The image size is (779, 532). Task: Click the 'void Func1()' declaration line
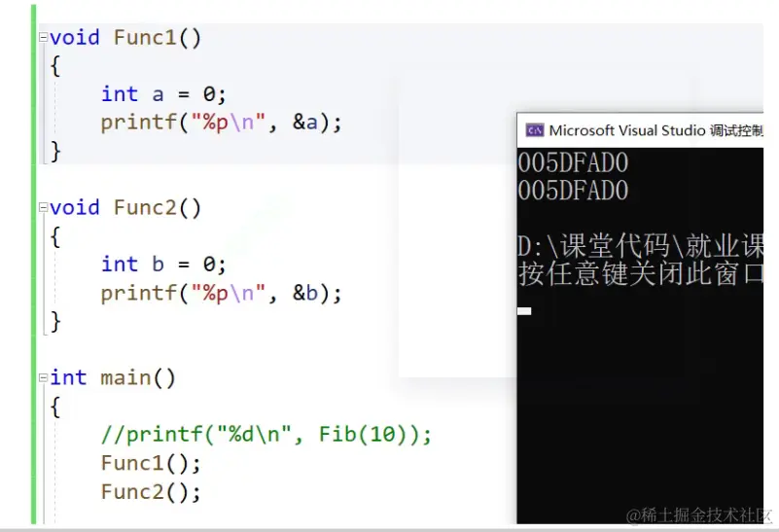coord(125,37)
